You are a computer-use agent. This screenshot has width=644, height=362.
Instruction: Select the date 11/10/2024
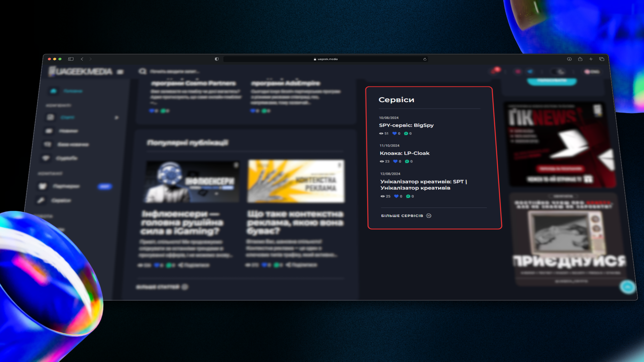point(389,145)
